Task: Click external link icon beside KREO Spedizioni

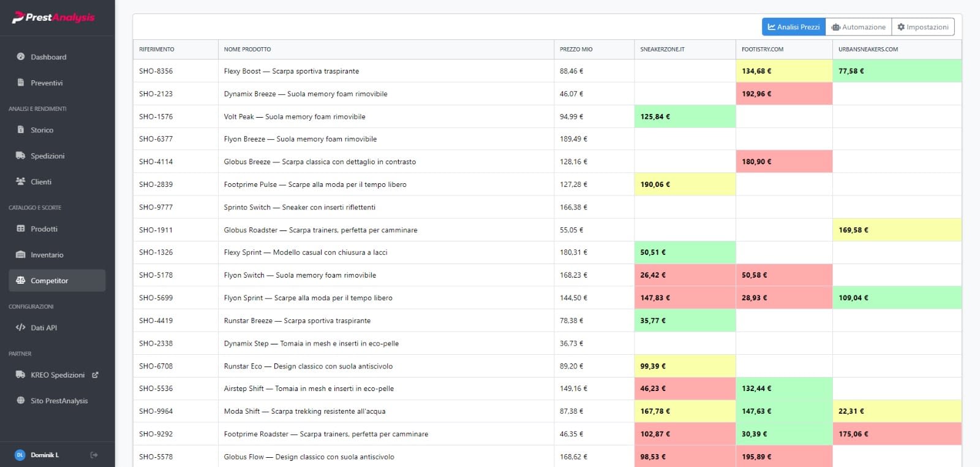Action: pos(95,374)
